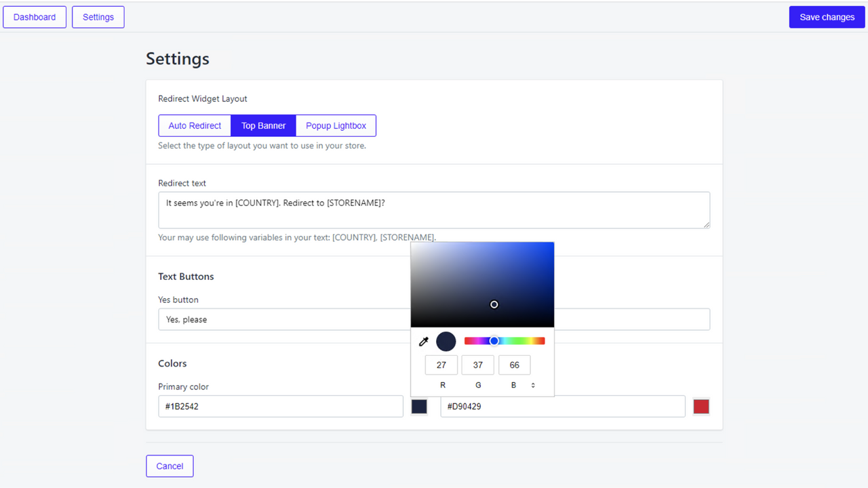
Task: Click the hue slider in the color picker
Action: [x=505, y=341]
